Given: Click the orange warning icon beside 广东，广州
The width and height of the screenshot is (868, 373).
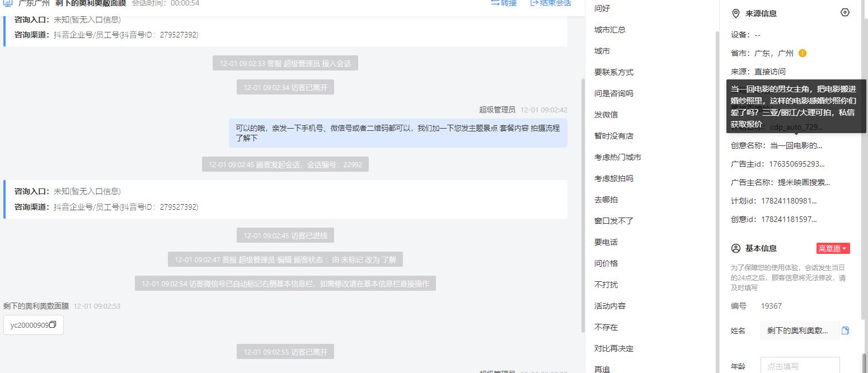Looking at the screenshot, I should click(x=803, y=53).
